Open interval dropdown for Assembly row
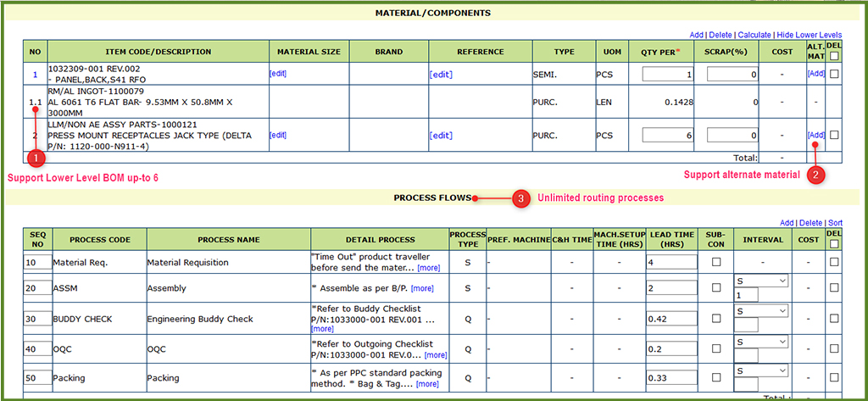868x401 pixels. 761,281
